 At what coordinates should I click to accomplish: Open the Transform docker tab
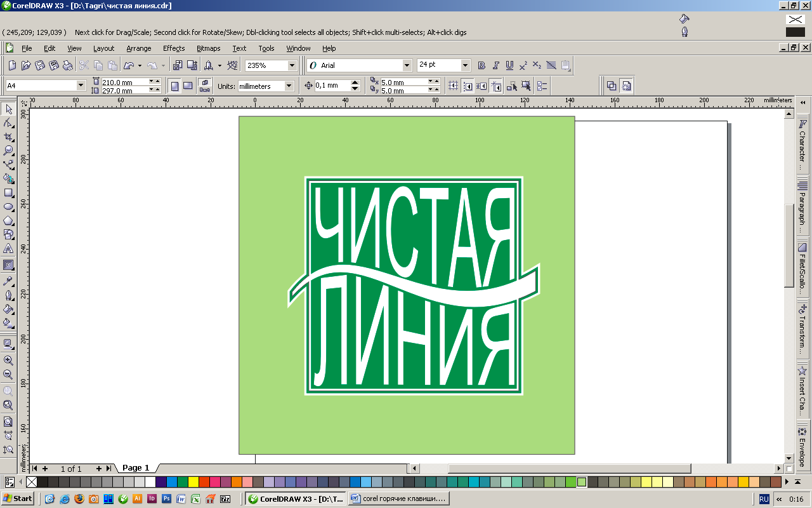point(802,330)
